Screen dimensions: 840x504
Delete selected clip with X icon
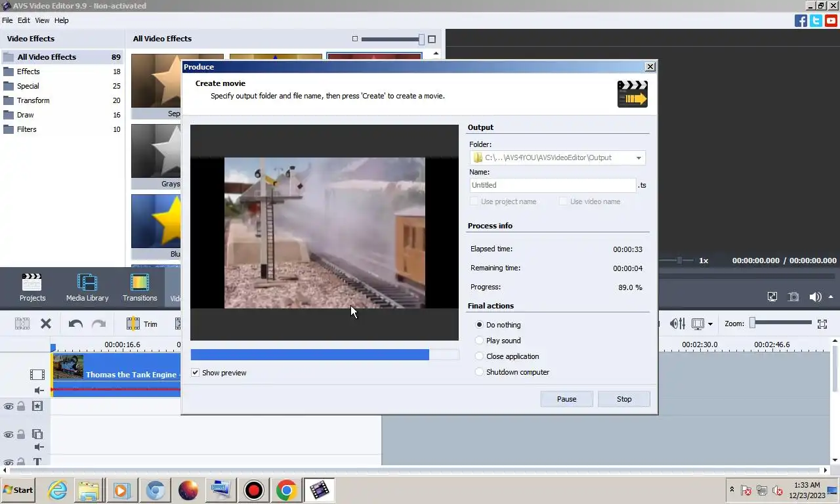pos(46,324)
